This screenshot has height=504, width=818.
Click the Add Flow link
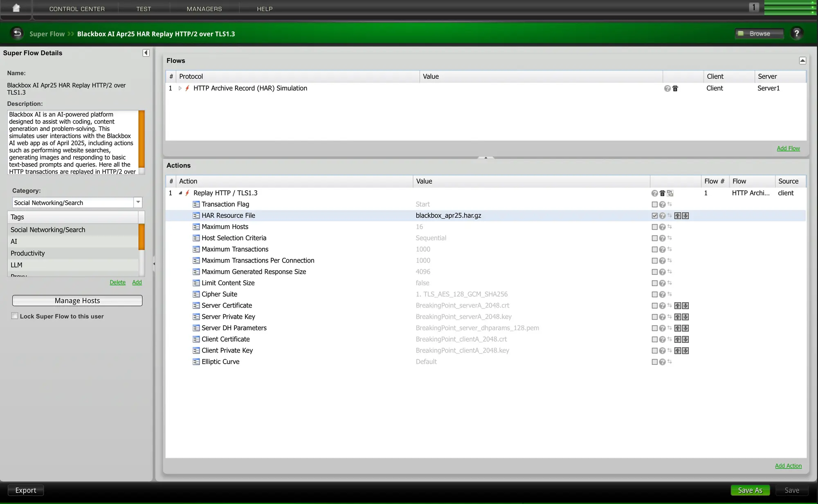[788, 148]
